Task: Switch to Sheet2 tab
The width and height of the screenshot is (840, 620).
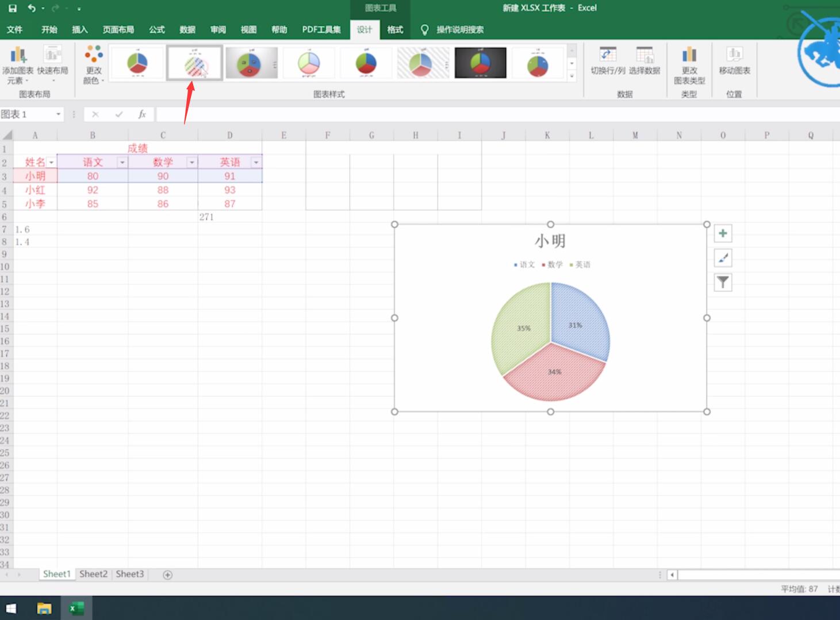Action: click(93, 574)
